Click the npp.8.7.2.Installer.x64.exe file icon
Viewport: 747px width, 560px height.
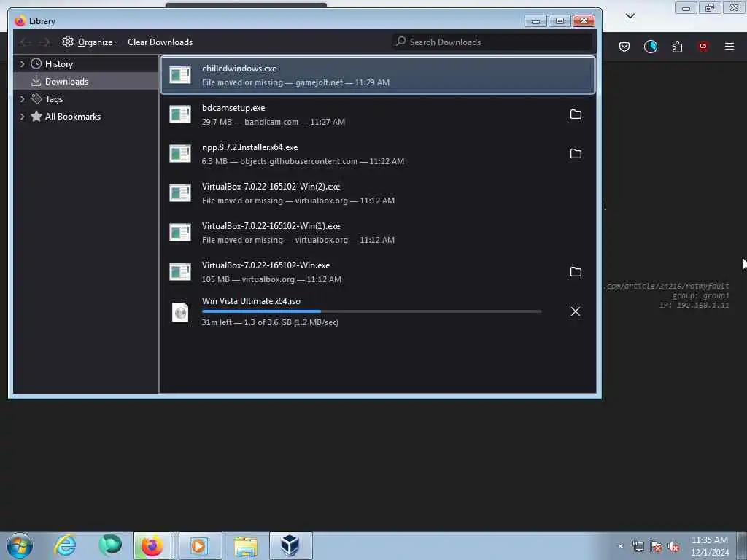click(180, 154)
